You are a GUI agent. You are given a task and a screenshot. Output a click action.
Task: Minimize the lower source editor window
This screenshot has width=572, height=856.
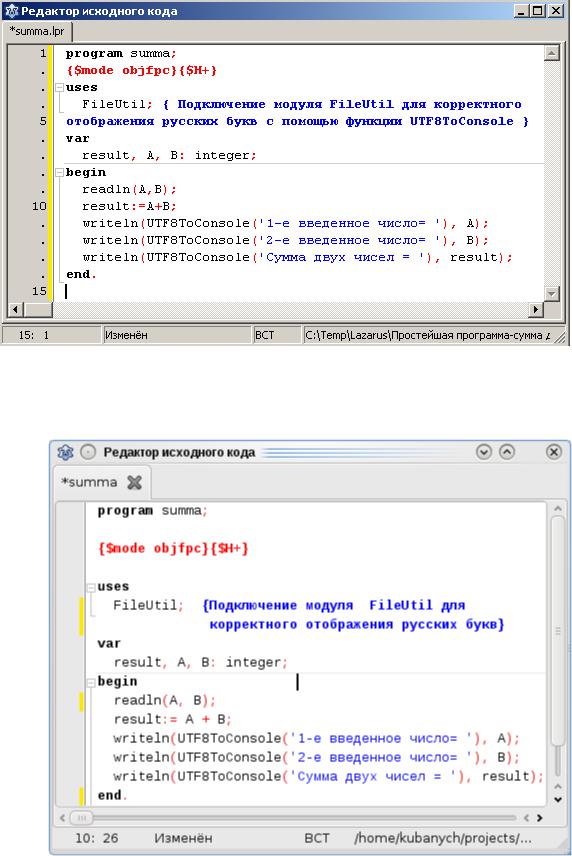point(484,452)
